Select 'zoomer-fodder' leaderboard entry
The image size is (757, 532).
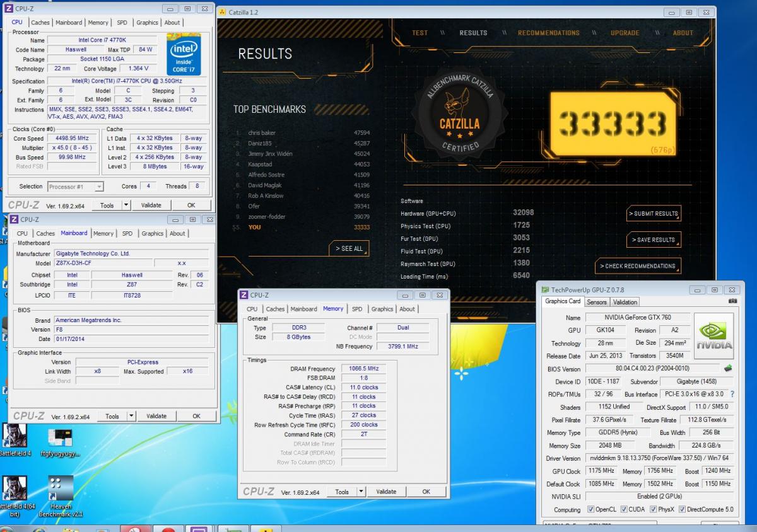pyautogui.click(x=303, y=217)
